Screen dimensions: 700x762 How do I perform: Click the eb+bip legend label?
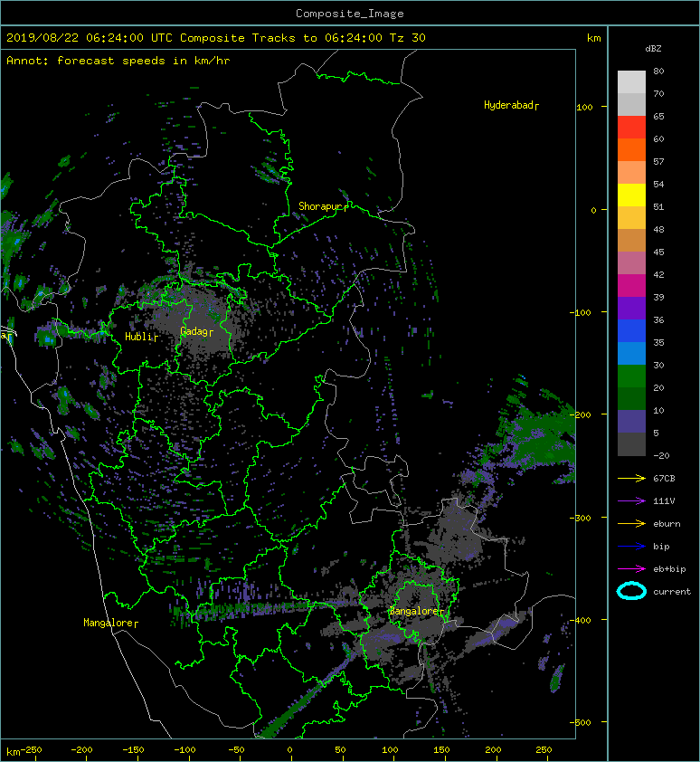point(669,569)
